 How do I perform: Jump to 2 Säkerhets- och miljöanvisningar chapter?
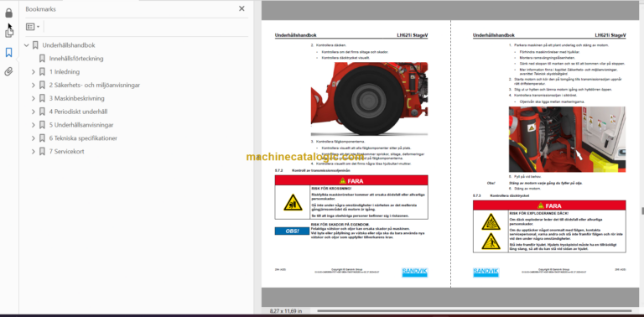[95, 85]
